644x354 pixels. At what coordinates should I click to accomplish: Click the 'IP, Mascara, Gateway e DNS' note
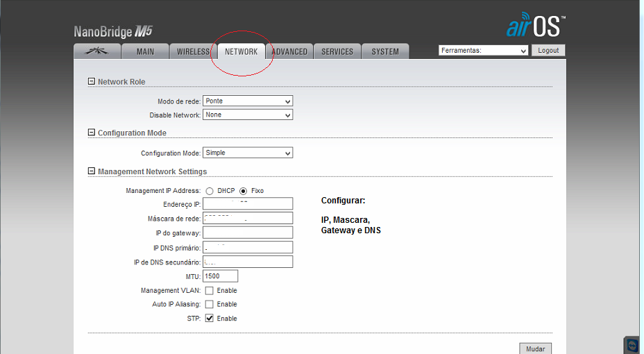pyautogui.click(x=350, y=225)
